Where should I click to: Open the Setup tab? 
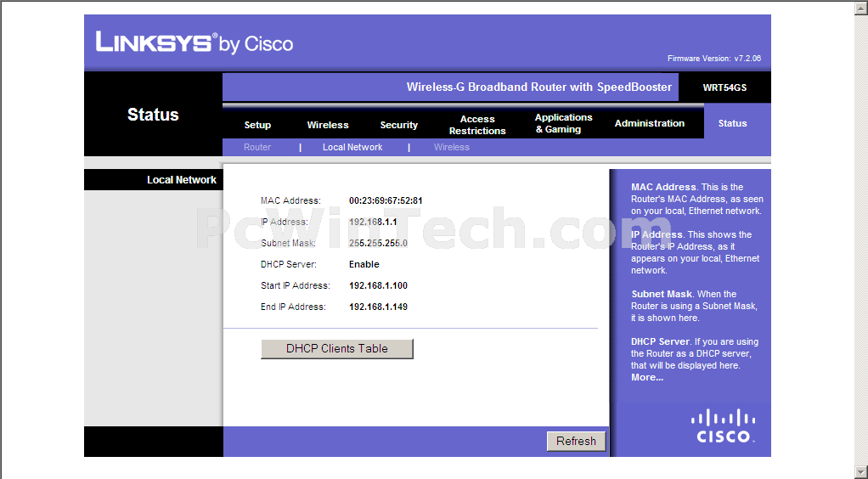(x=257, y=125)
